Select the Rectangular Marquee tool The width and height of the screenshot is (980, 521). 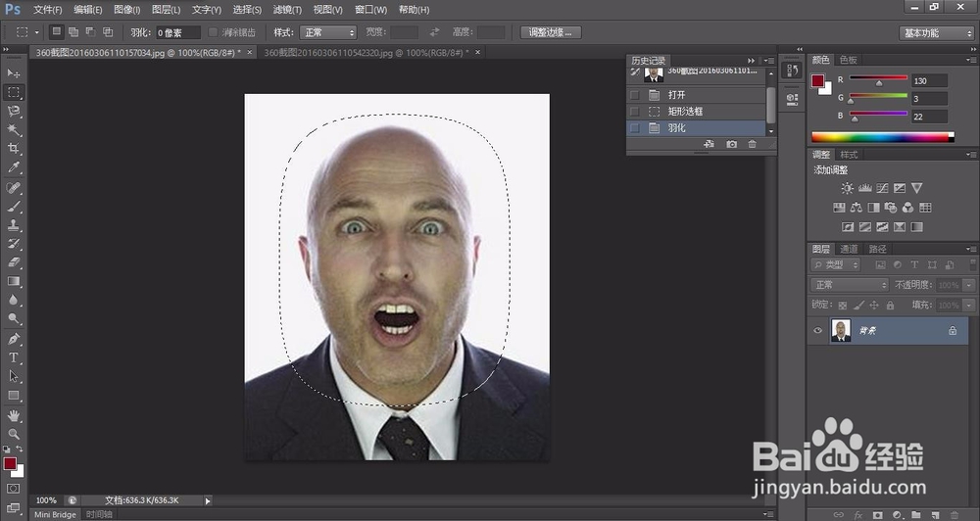click(x=13, y=92)
